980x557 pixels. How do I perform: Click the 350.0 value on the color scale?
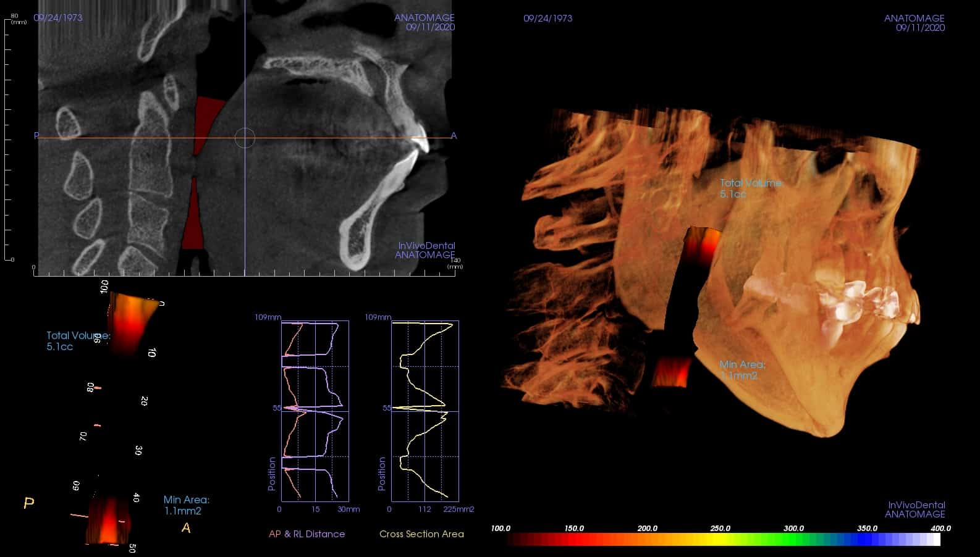tap(867, 529)
